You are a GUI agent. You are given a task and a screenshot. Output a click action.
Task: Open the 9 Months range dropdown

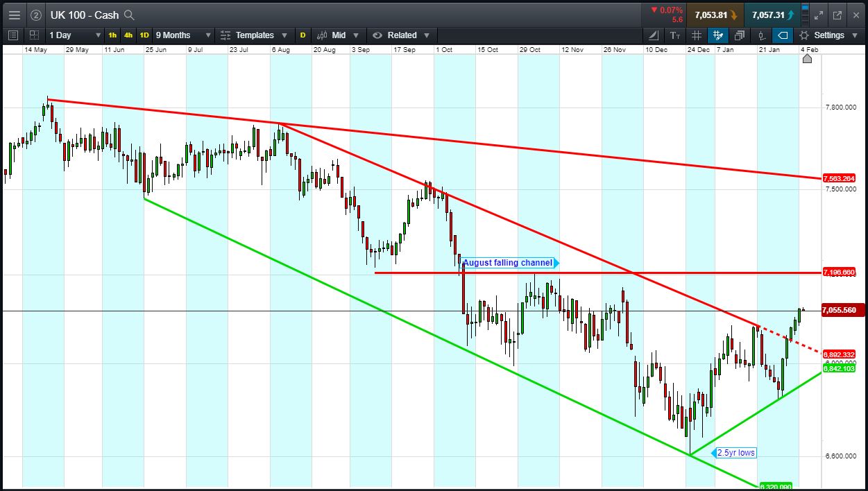coord(183,35)
